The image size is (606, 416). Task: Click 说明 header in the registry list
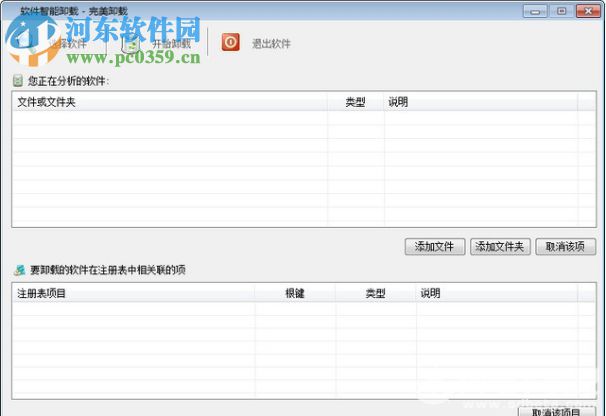tap(497, 293)
